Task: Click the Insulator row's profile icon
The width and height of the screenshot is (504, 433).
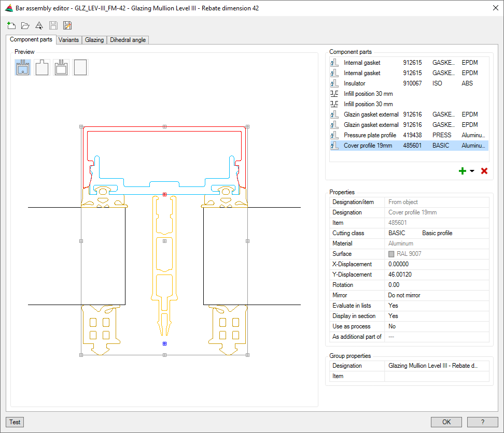Action: 334,83
